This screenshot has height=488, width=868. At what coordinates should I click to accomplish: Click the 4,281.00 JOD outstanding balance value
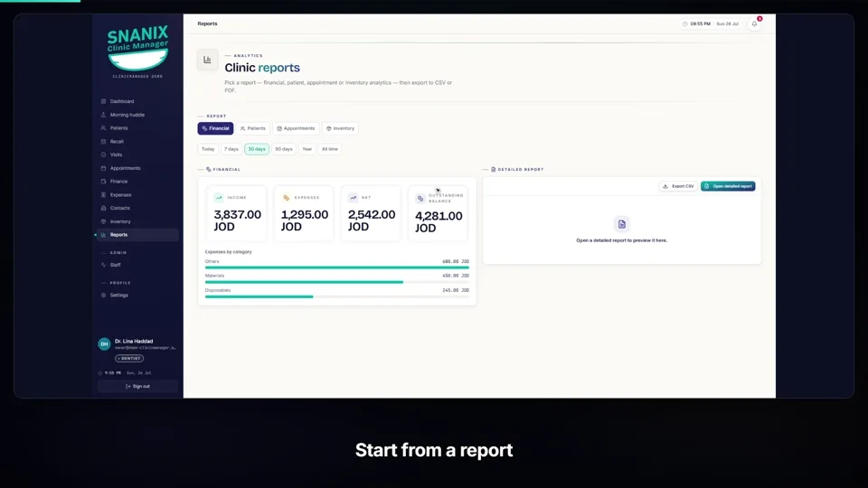point(439,222)
